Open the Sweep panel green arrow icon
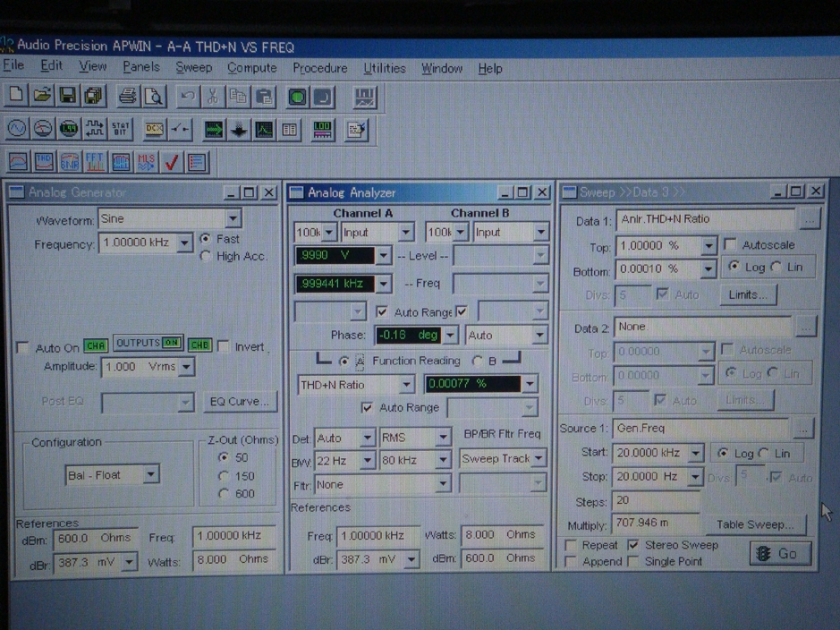The height and width of the screenshot is (630, 840). [x=214, y=130]
